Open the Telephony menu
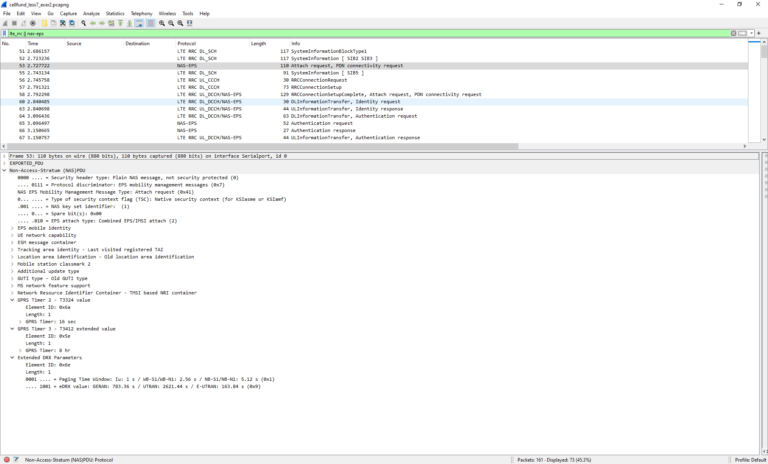Screen dimensions: 768x464 (x=142, y=13)
